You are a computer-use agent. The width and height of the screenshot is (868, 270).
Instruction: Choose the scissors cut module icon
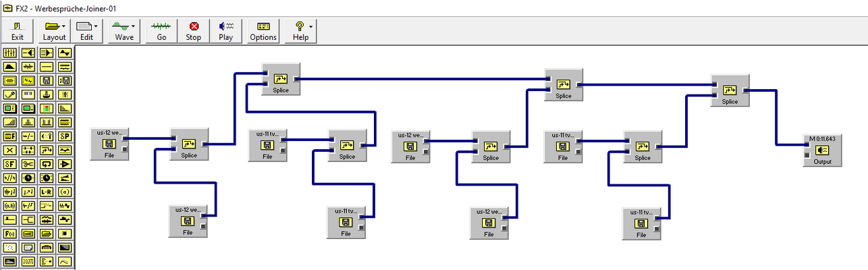point(28,165)
